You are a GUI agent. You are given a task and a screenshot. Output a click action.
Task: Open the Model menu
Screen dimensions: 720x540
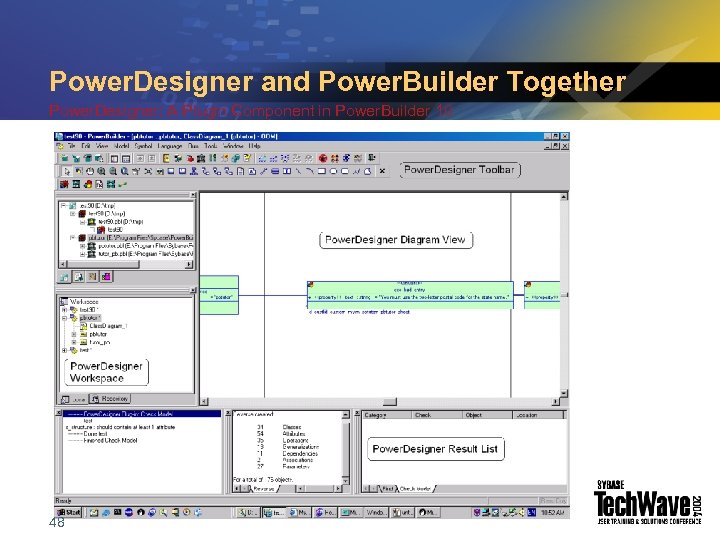(122, 146)
